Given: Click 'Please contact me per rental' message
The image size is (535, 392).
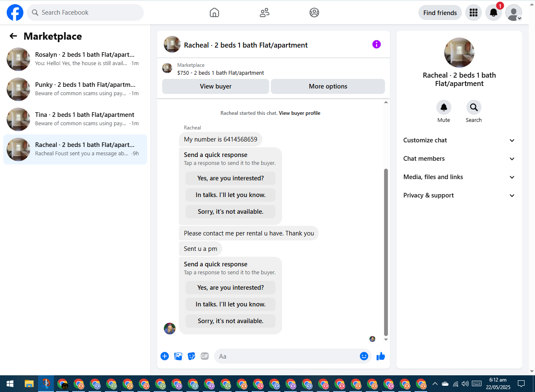Looking at the screenshot, I should (249, 233).
